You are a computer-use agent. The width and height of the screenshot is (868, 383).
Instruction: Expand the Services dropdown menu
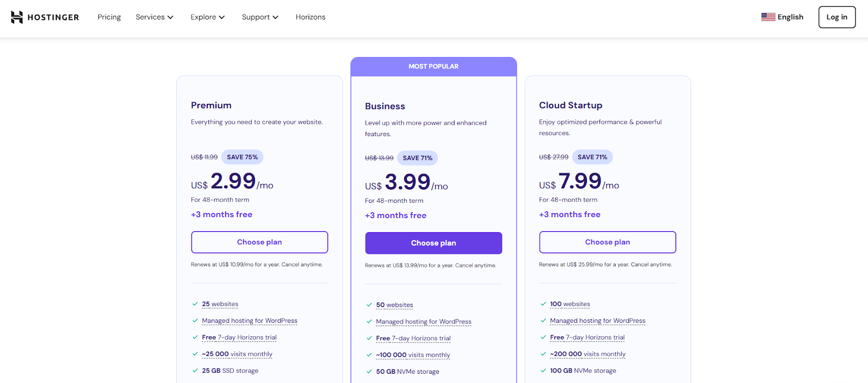click(x=155, y=17)
